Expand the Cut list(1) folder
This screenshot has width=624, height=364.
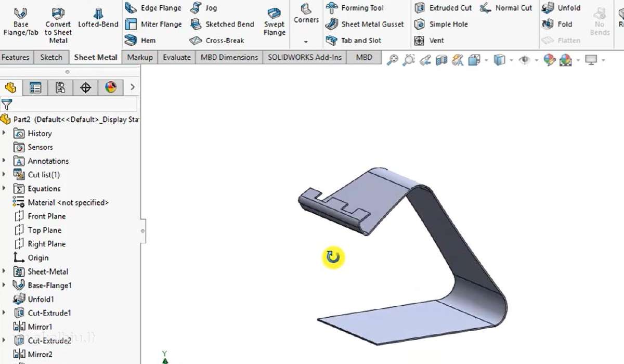[x=4, y=174]
